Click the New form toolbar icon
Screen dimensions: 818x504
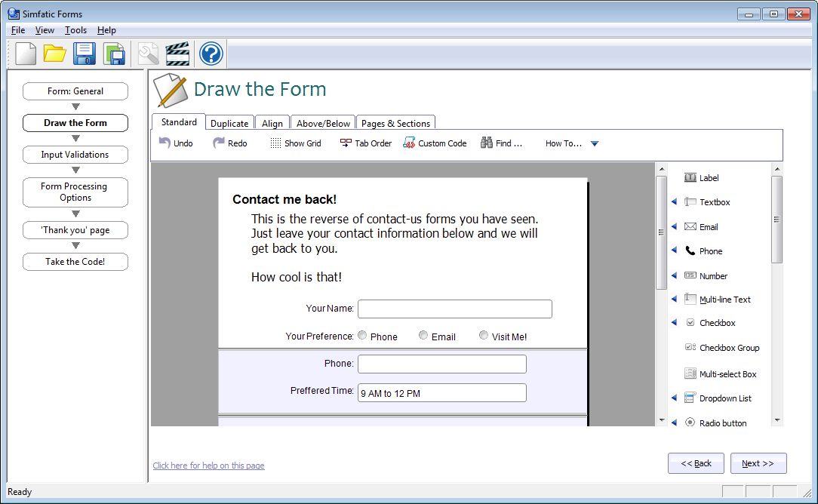[x=26, y=54]
